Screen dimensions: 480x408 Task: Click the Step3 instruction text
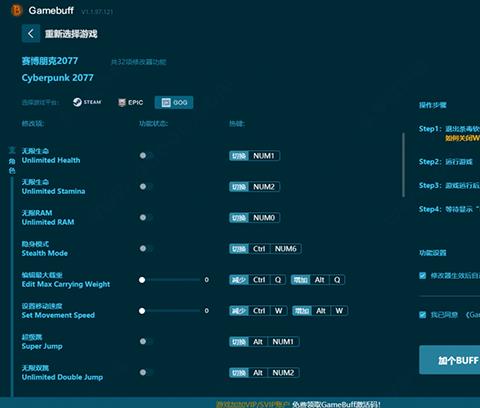tap(449, 185)
